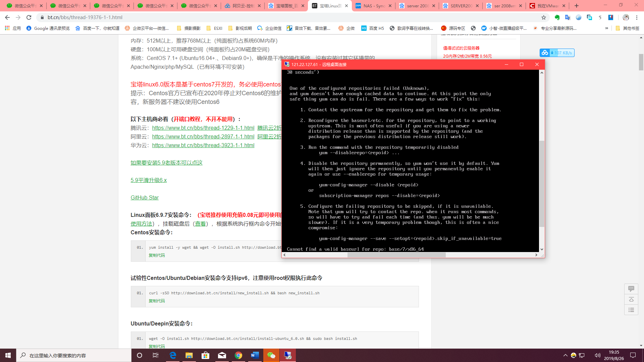
Task: Copy the Ubuntu install command code
Action: click(157, 346)
